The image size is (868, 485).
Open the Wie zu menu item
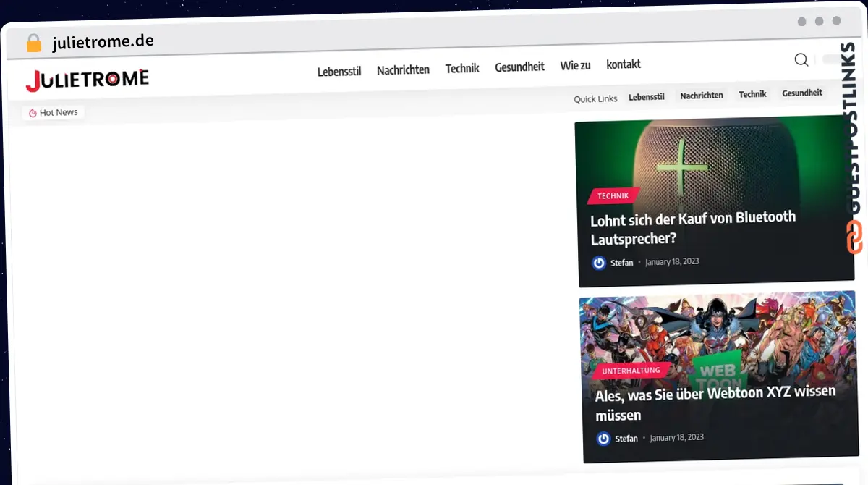click(x=575, y=66)
